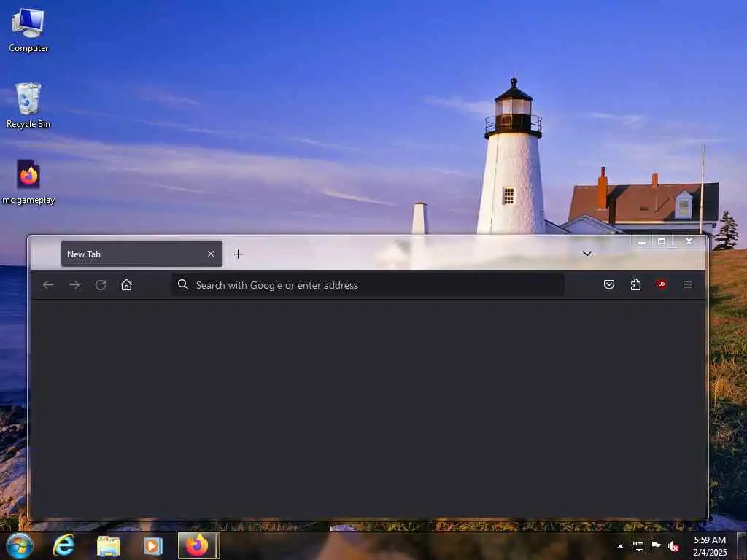Select the Computer desktop icon
Viewport: 747px width, 560px height.
(28, 30)
